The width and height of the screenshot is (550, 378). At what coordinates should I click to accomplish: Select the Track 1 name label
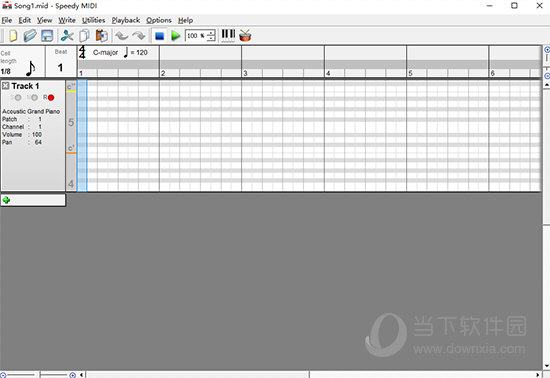click(25, 86)
